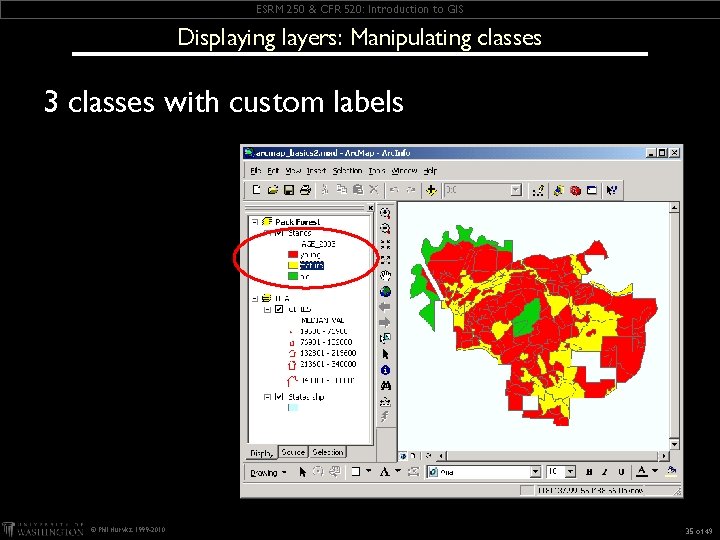The height and width of the screenshot is (540, 720).
Task: Click the What's This help pointer icon
Action: tap(612, 190)
